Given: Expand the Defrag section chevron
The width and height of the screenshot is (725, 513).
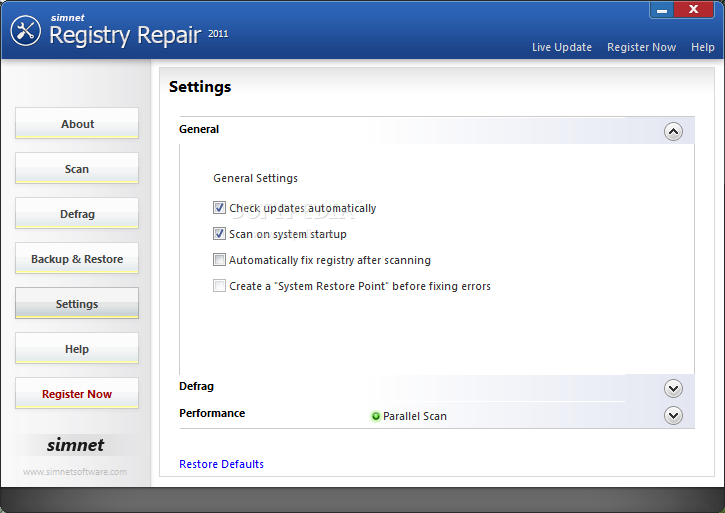Looking at the screenshot, I should (673, 389).
